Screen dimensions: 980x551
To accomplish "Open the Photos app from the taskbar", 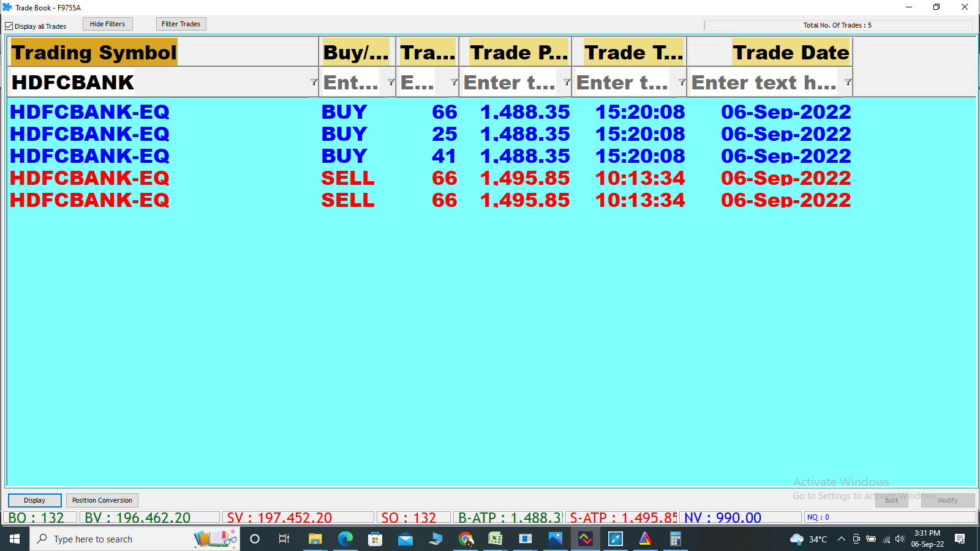I will (555, 539).
